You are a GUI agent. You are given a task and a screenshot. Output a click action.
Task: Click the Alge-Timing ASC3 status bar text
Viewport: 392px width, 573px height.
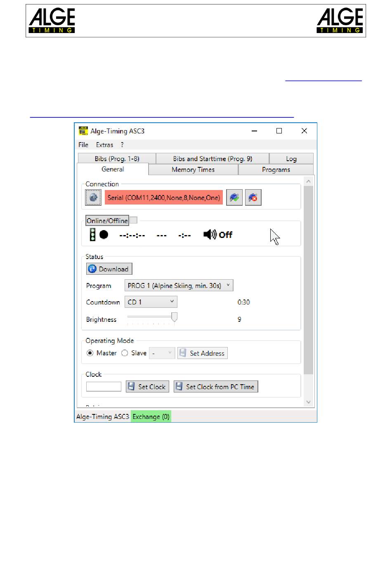(103, 416)
